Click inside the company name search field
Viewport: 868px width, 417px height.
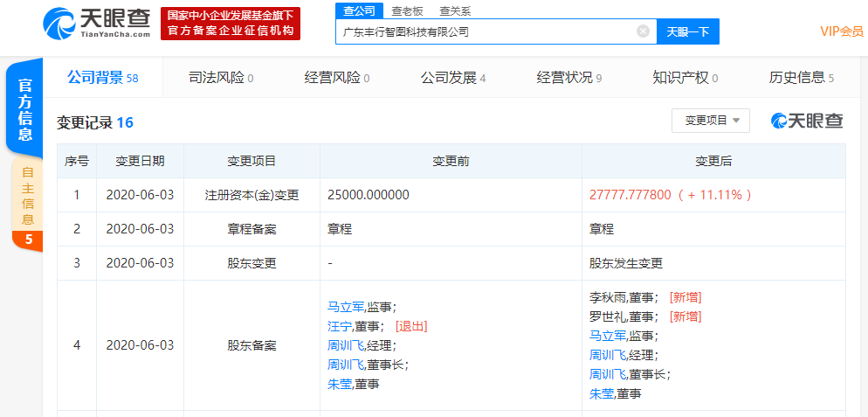tap(485, 31)
